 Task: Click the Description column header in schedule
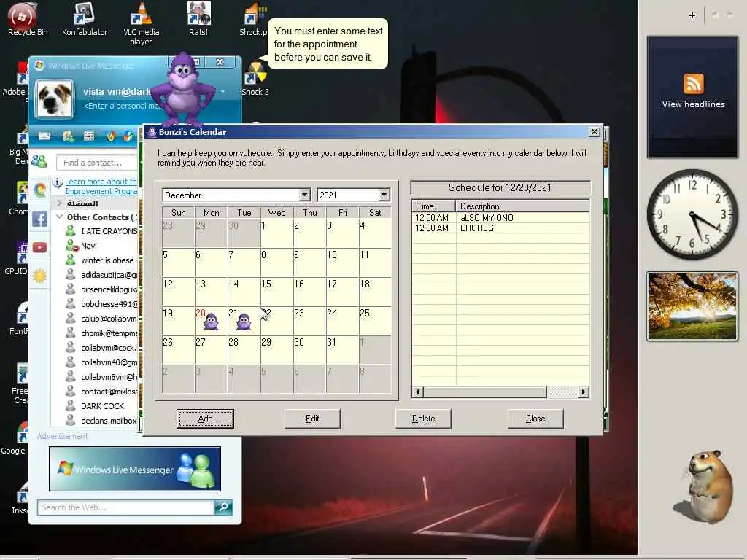[x=522, y=206]
